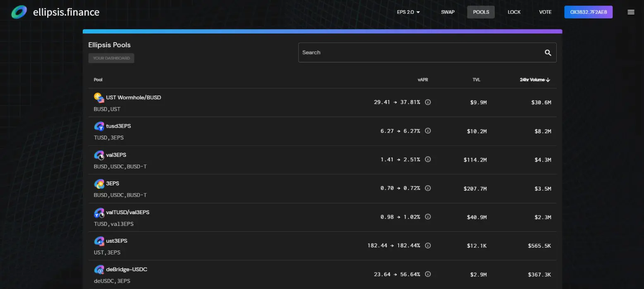The height and width of the screenshot is (289, 644).
Task: Open the ust3EPS pool name
Action: 117,241
